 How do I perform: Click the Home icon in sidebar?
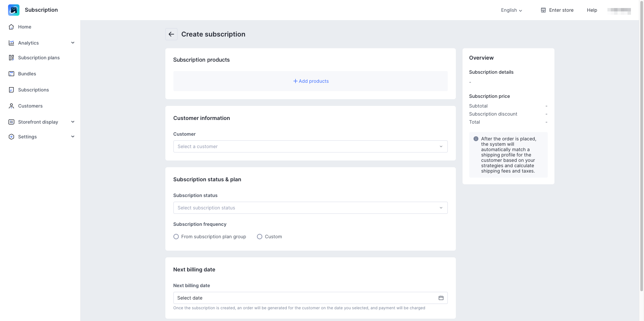click(x=11, y=27)
